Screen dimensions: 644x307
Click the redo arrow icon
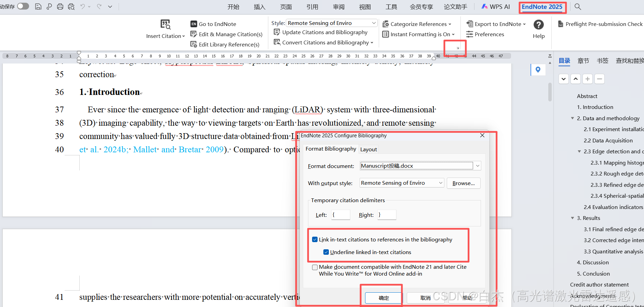tap(99, 6)
